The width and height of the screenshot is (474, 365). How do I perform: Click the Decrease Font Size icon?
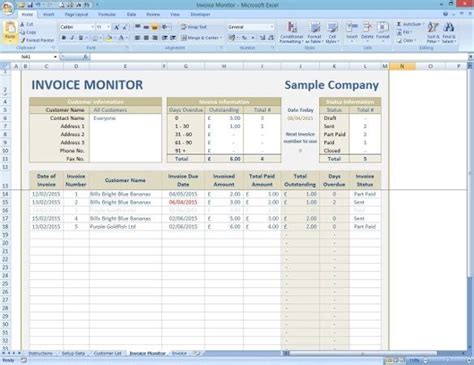125,27
